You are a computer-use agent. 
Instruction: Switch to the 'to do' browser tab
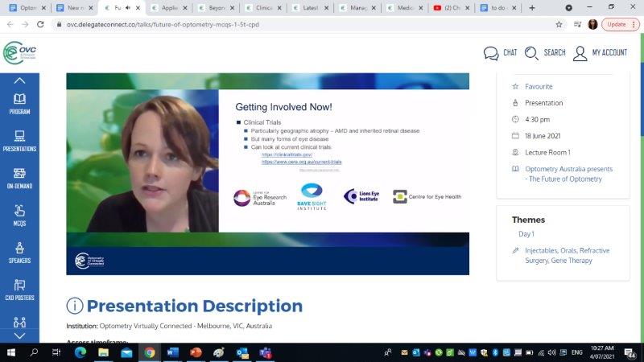click(495, 8)
